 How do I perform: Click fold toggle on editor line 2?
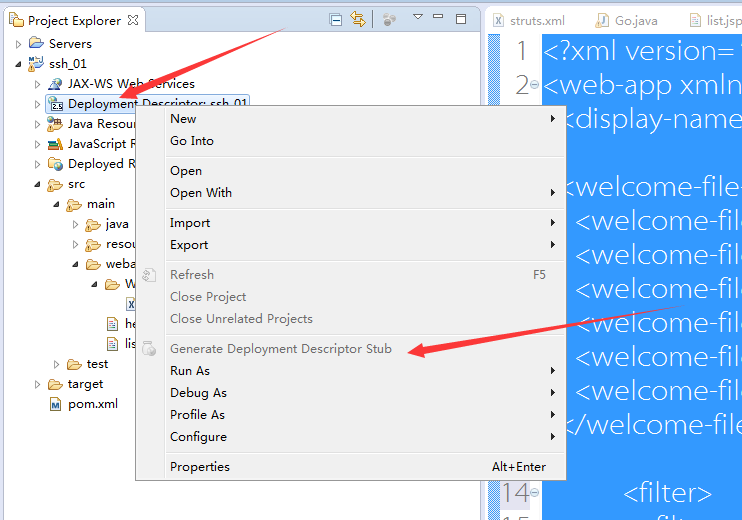click(534, 85)
